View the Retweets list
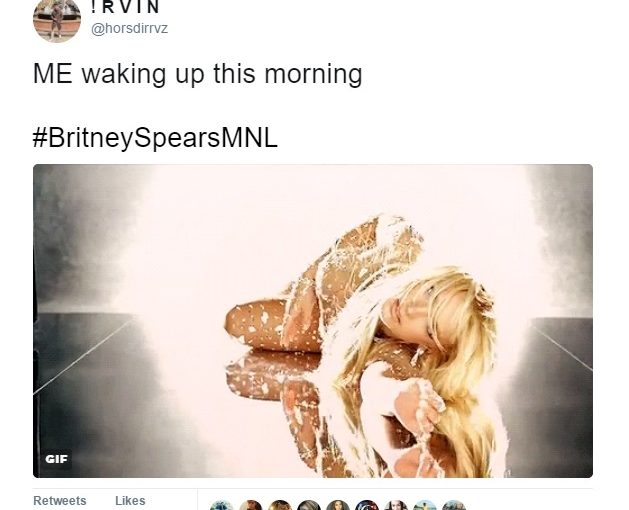This screenshot has width=629, height=510. (59, 501)
